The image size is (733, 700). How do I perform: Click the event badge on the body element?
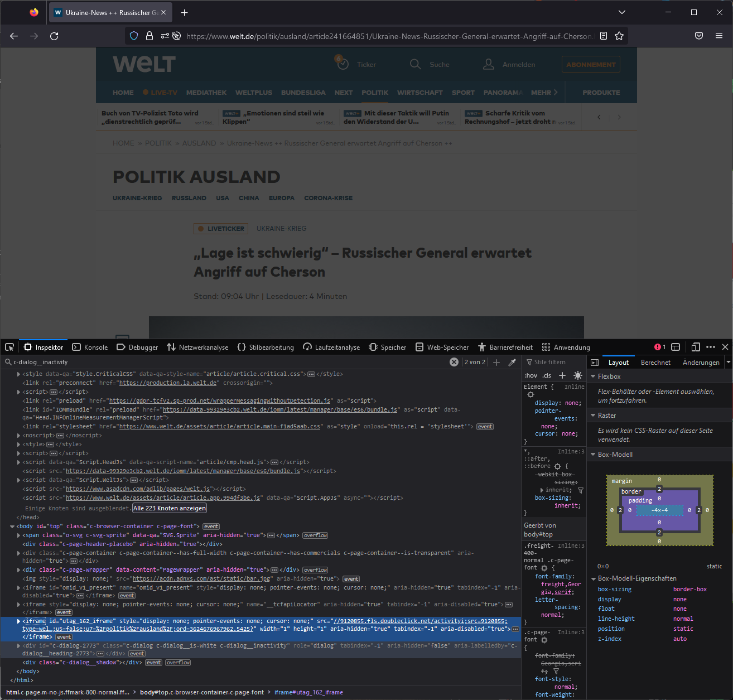point(211,526)
